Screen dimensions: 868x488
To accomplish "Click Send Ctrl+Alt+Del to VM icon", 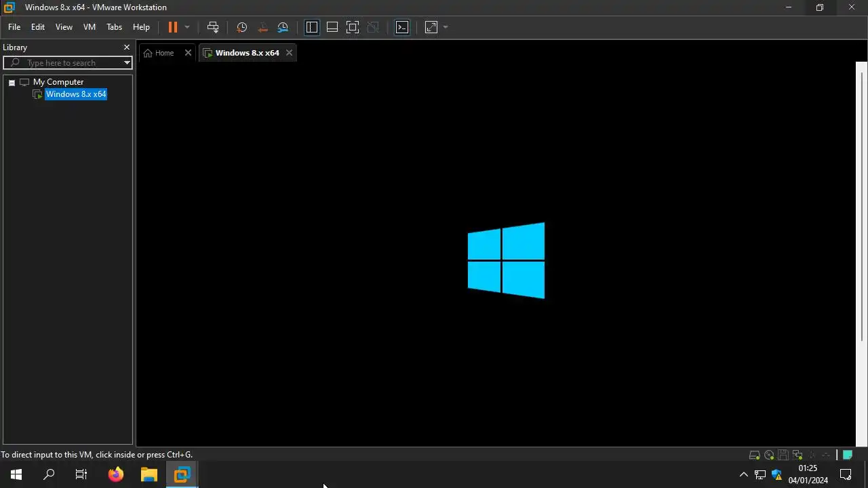I will [x=213, y=27].
